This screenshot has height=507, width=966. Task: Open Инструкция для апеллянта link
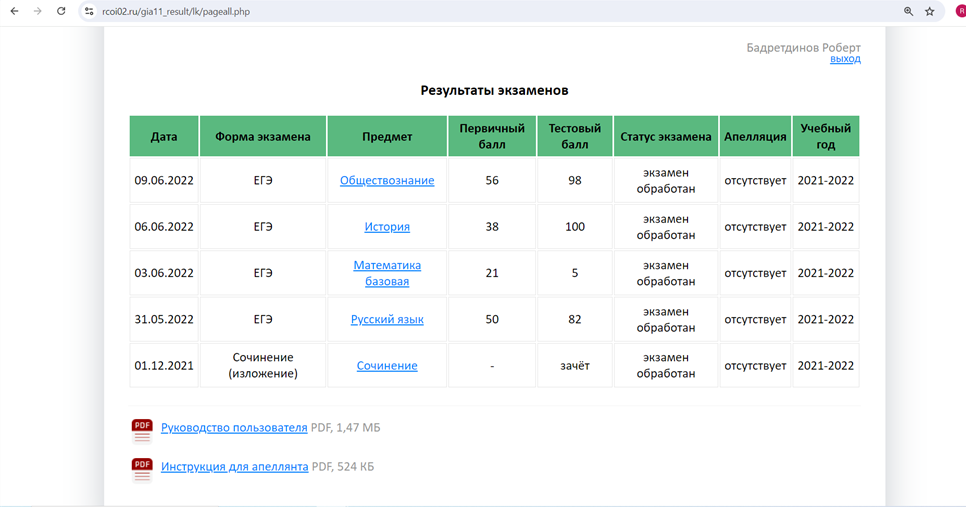coord(235,466)
